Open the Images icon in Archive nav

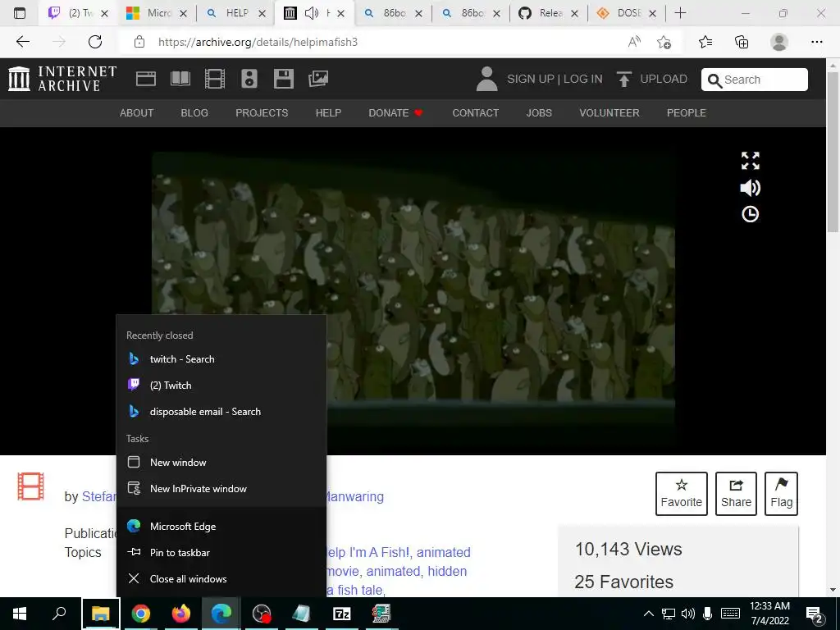318,79
